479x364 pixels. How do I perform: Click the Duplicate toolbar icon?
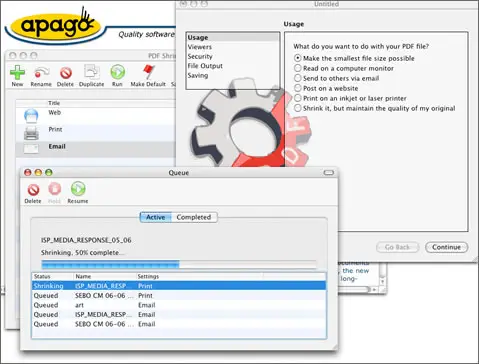coord(92,72)
